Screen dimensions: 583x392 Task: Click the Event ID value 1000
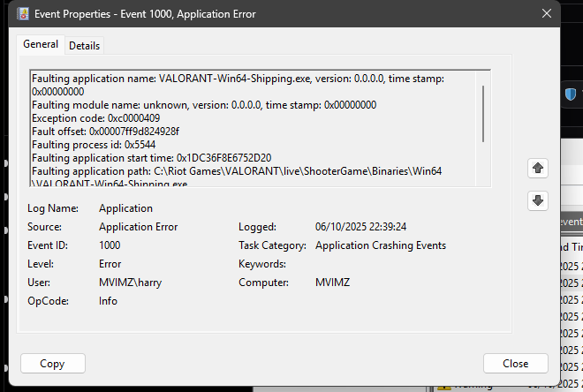(x=110, y=245)
